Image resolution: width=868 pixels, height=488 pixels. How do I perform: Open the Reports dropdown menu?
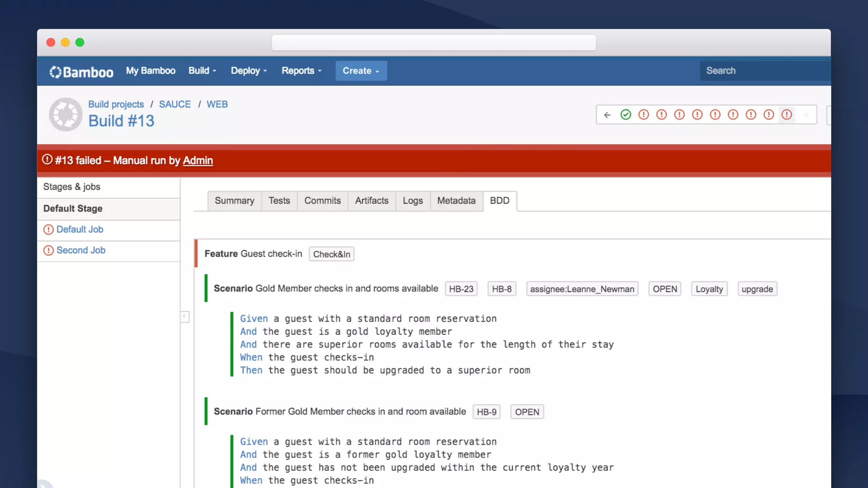pos(301,71)
